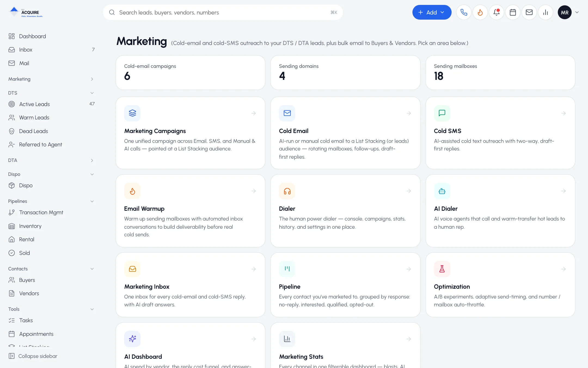Click the arrow on the Pipeline card
Viewport: 588px width, 368px height.
tap(409, 269)
